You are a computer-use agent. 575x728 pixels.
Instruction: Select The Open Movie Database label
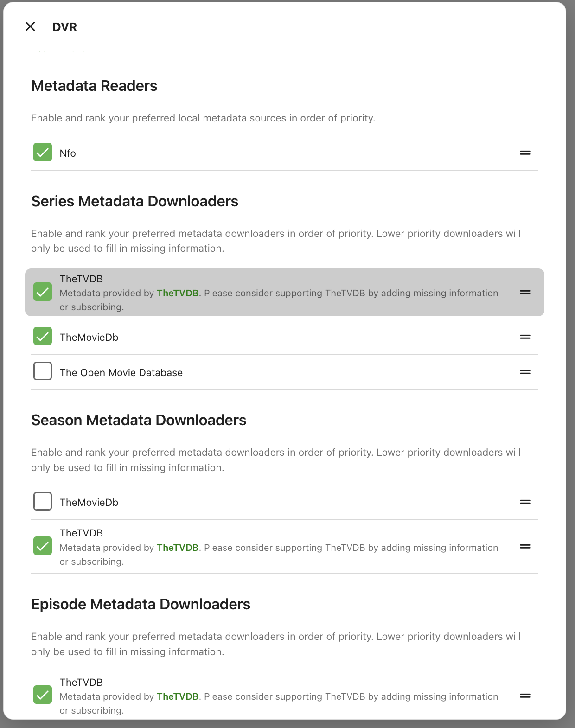point(121,373)
